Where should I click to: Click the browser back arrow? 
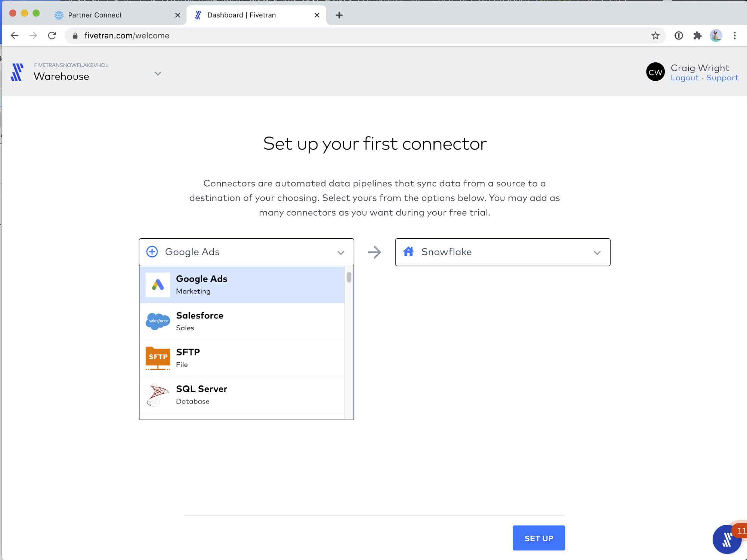(15, 36)
